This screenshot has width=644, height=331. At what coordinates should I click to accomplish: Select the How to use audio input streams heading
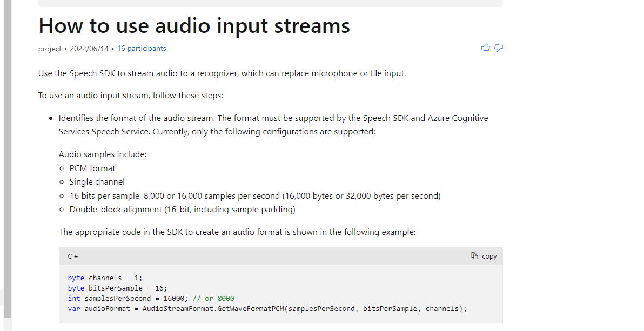point(194,25)
